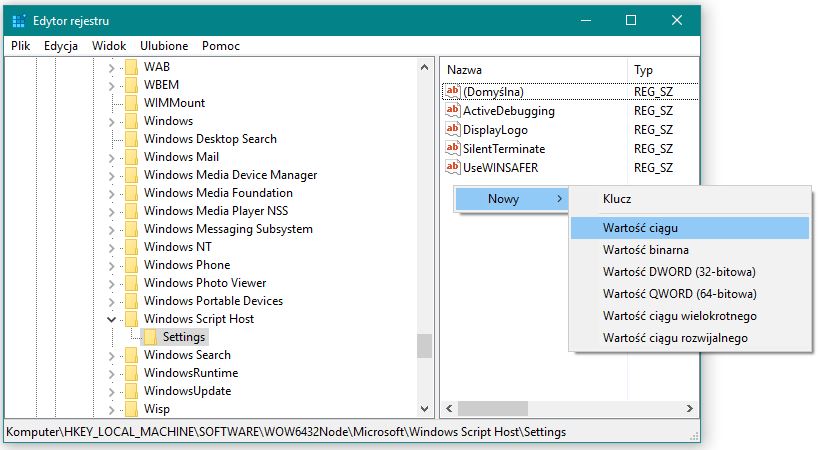Click the WAB folder icon
This screenshot has height=450, width=818.
[131, 67]
